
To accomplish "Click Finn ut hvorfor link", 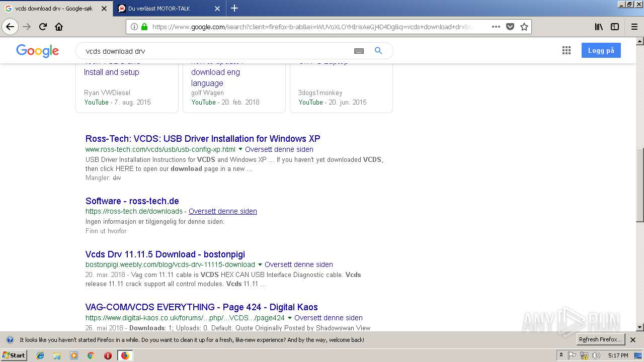I will (106, 231).
